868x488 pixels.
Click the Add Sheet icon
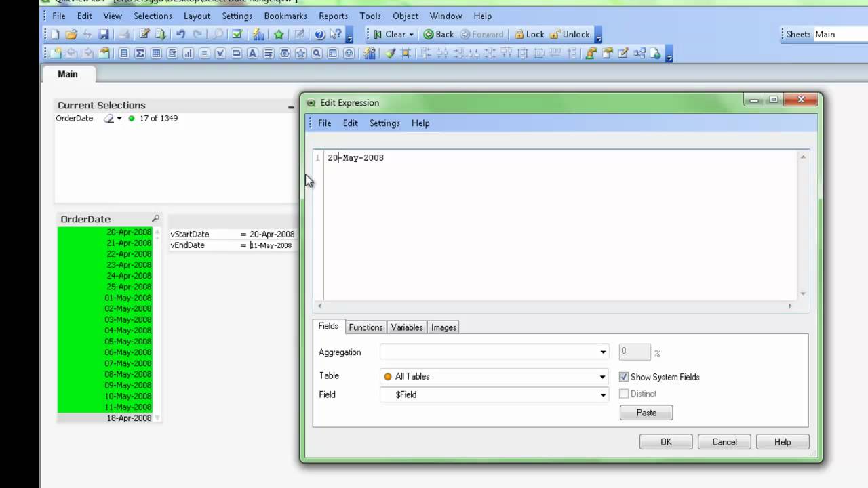(x=55, y=54)
